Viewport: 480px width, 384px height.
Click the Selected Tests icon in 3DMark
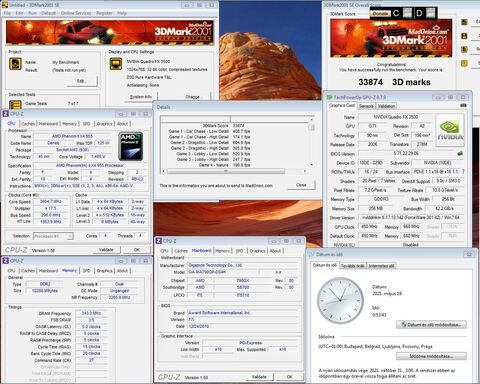click(15, 105)
